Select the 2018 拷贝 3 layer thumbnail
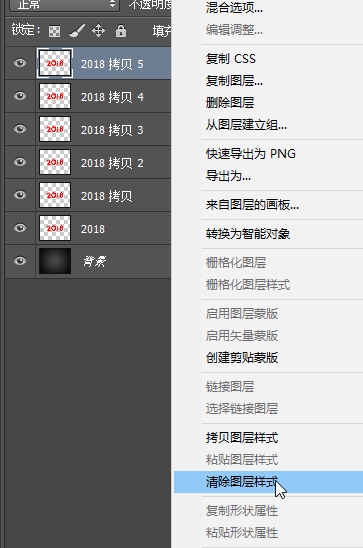The image size is (363, 548). point(55,129)
